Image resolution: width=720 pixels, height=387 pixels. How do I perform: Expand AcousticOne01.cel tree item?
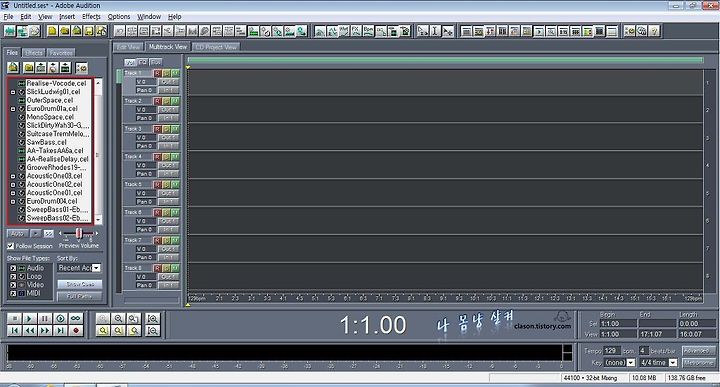(x=13, y=193)
